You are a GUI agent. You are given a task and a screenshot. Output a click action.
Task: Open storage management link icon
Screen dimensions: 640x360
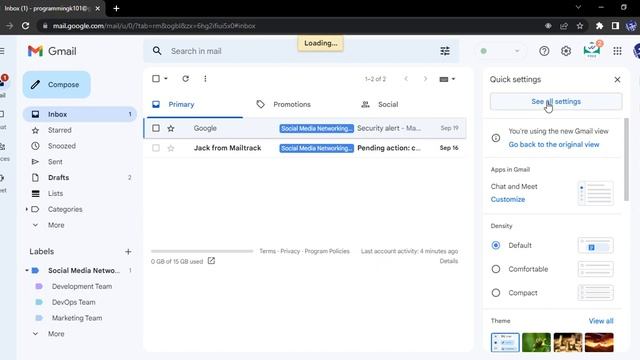[x=211, y=261]
